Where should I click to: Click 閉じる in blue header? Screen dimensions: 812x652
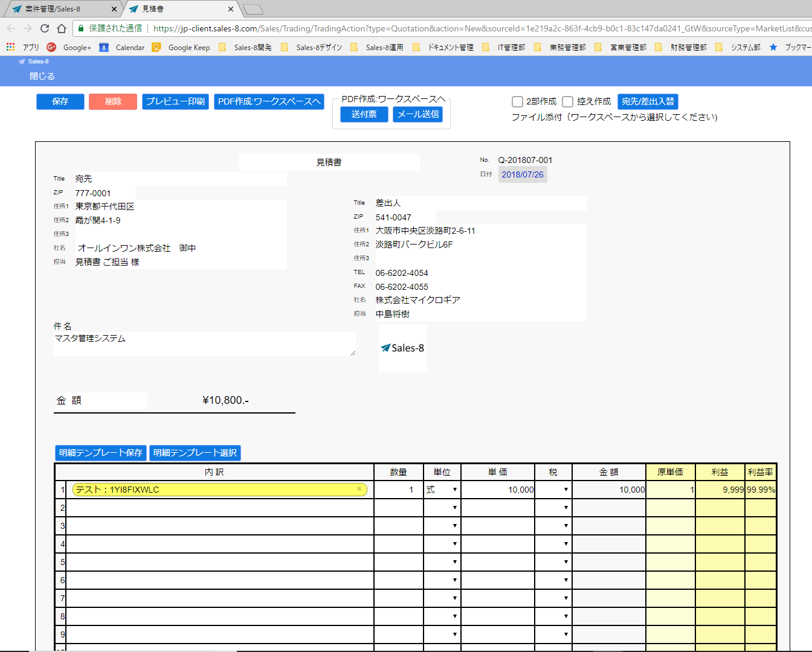tap(42, 76)
